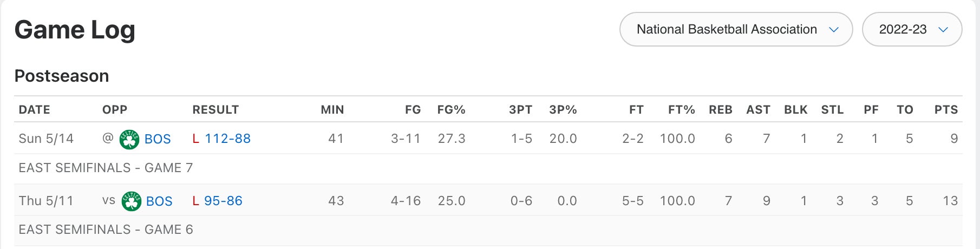Click the PTS column header

coord(946,110)
